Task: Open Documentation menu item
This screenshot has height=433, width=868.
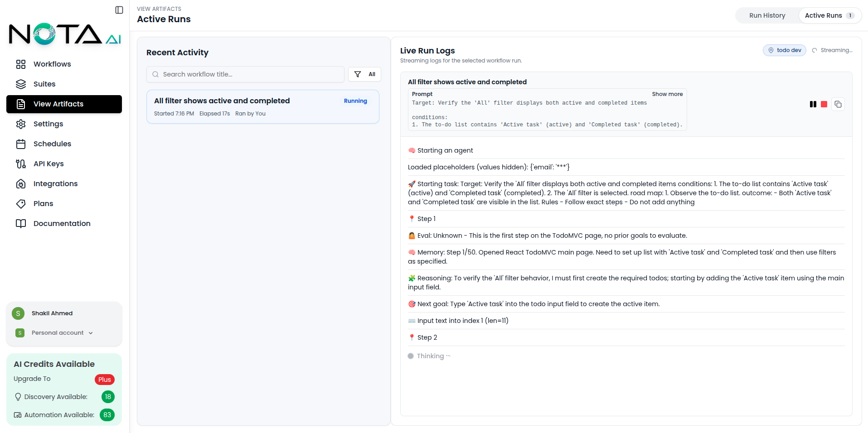Action: pos(62,224)
